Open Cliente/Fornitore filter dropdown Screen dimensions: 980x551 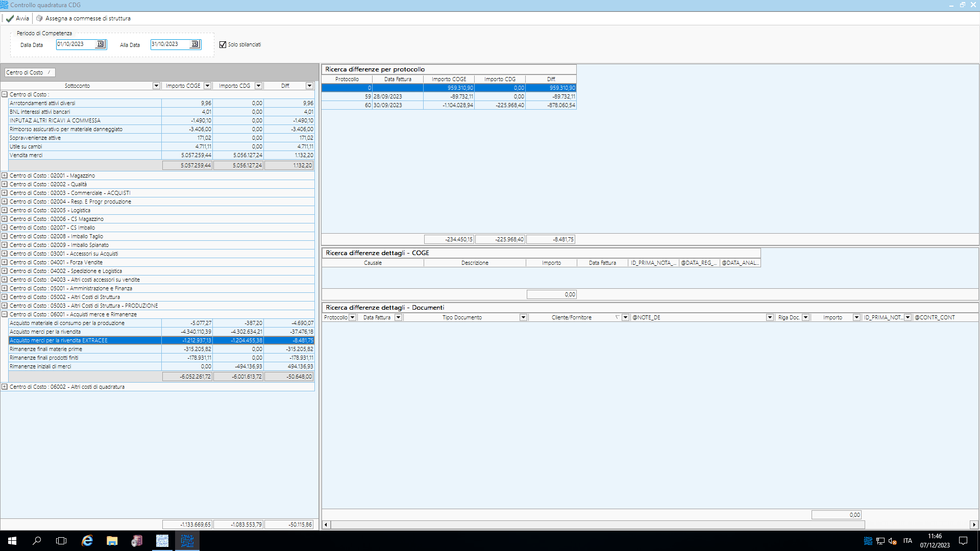[625, 317]
